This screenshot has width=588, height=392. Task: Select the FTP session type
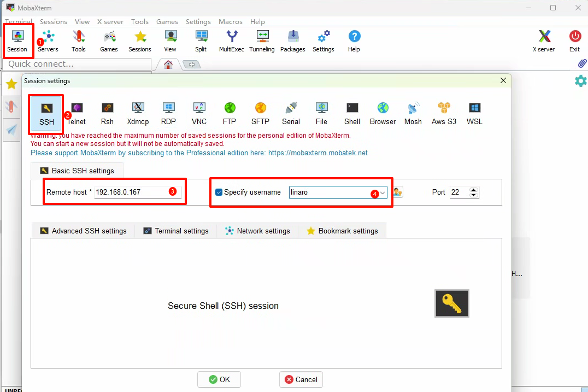click(x=230, y=114)
